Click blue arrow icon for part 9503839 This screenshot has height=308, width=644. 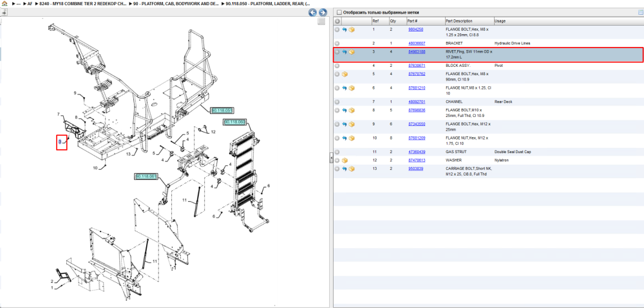coord(345,169)
